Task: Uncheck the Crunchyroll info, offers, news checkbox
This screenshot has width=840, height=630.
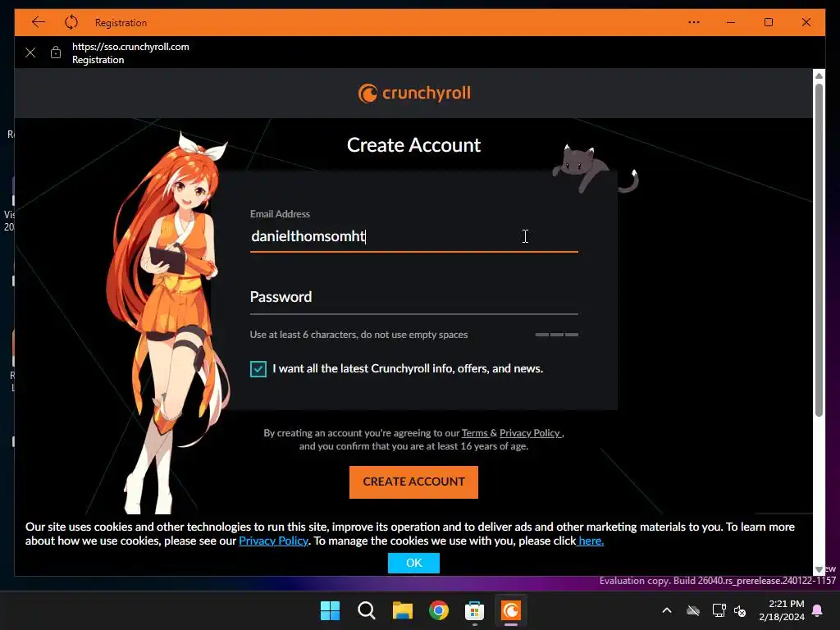Action: tap(258, 368)
